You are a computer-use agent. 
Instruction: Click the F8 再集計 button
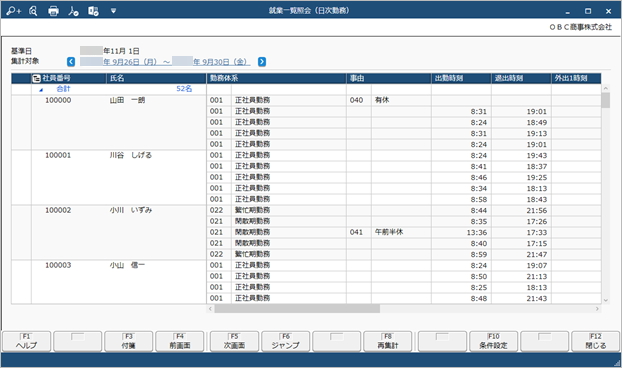tap(388, 341)
